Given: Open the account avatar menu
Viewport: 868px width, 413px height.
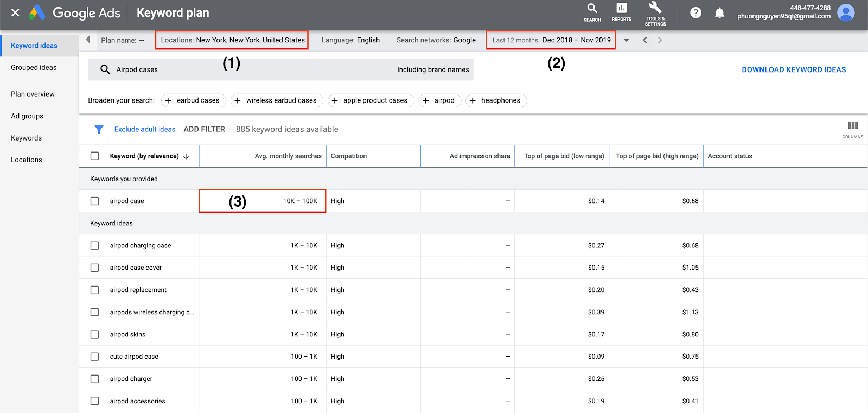Looking at the screenshot, I should [x=846, y=12].
